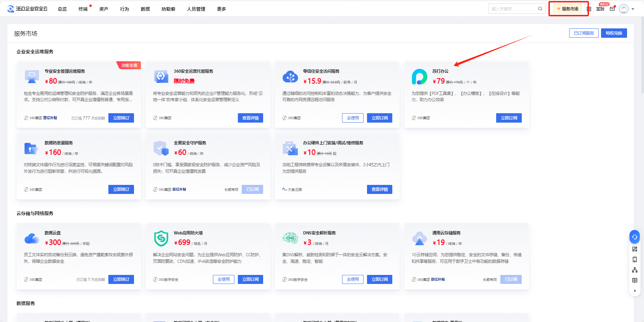Image resolution: width=644 pixels, height=322 pixels.
Task: Click 去使用 for 零信任安全访问服务
Action: coord(353,118)
